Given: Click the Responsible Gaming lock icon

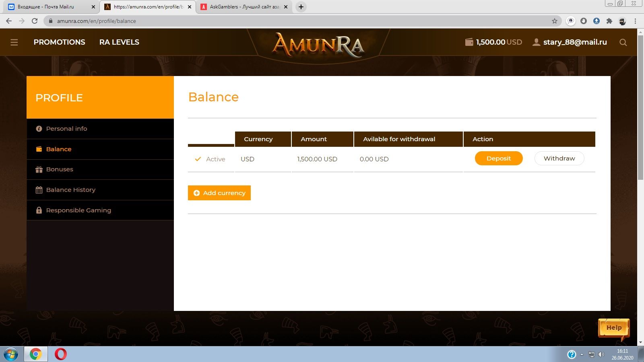Looking at the screenshot, I should [39, 210].
